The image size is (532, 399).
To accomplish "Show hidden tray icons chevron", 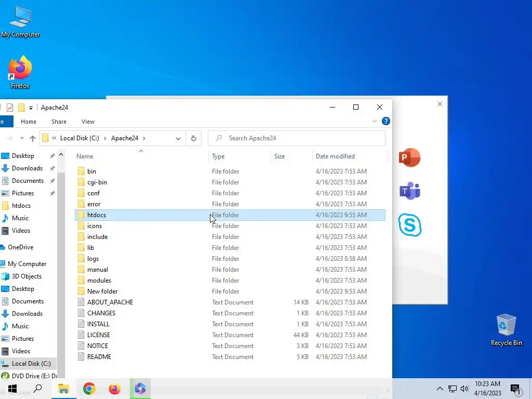I will click(440, 389).
